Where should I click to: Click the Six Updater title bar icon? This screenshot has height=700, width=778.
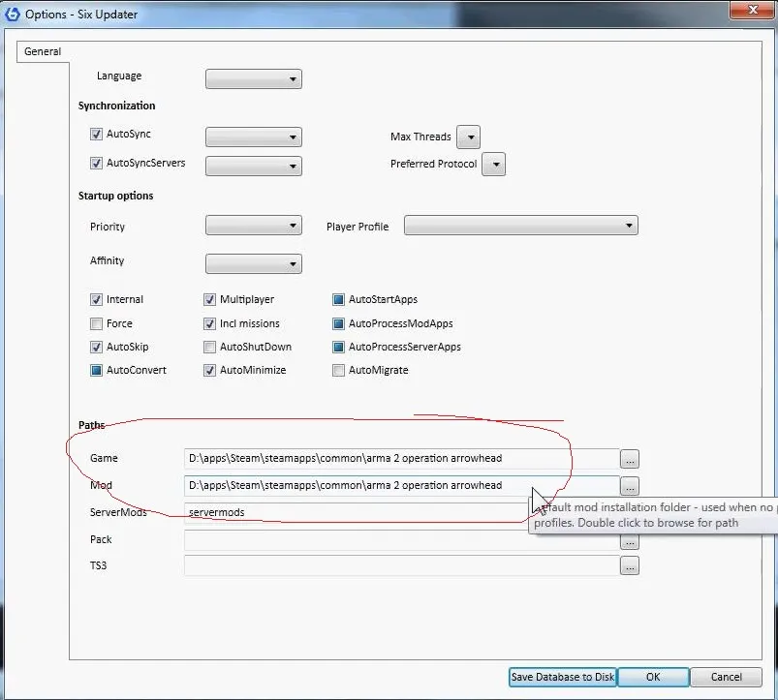(x=13, y=14)
